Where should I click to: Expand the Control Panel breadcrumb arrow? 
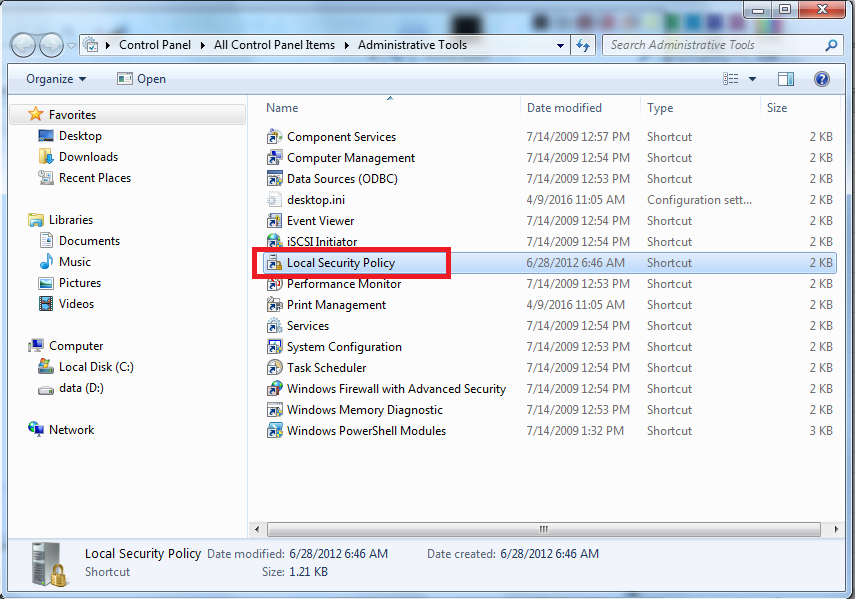(x=203, y=45)
